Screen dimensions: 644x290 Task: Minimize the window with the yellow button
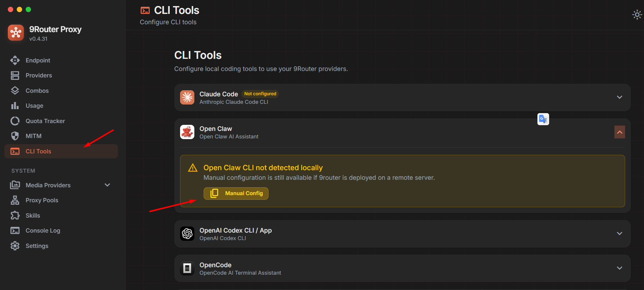coord(20,10)
